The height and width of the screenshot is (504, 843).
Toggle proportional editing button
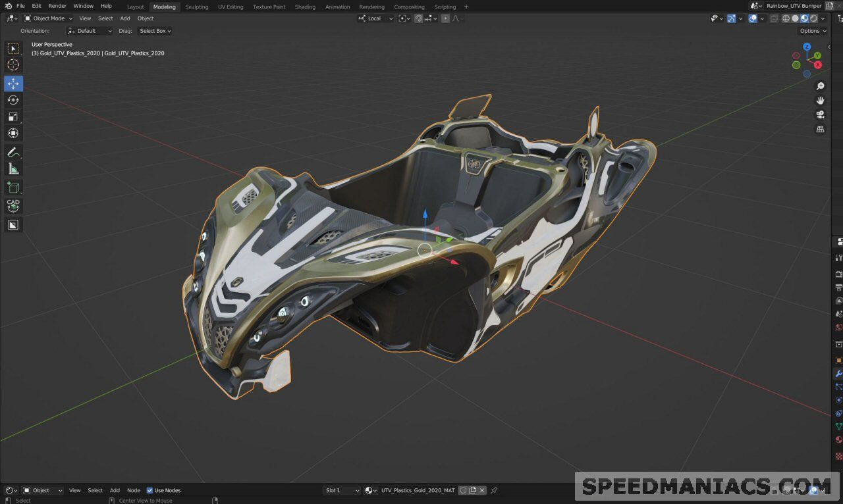coord(445,18)
